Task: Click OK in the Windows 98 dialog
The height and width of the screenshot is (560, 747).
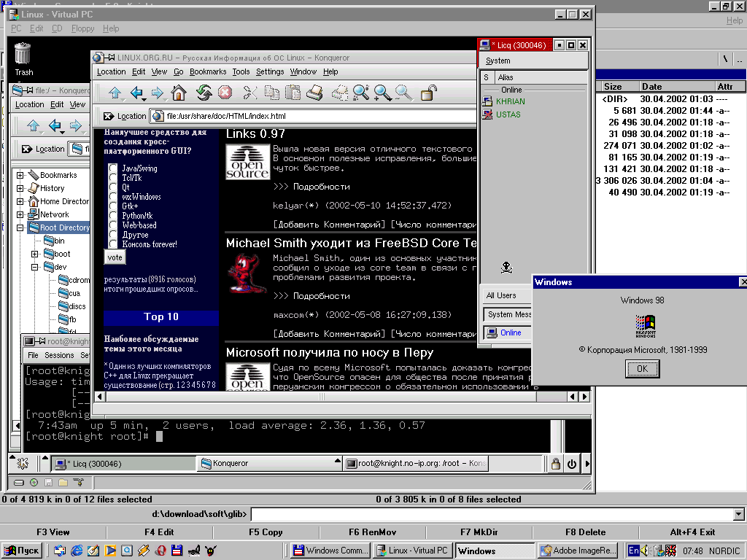Action: [642, 368]
